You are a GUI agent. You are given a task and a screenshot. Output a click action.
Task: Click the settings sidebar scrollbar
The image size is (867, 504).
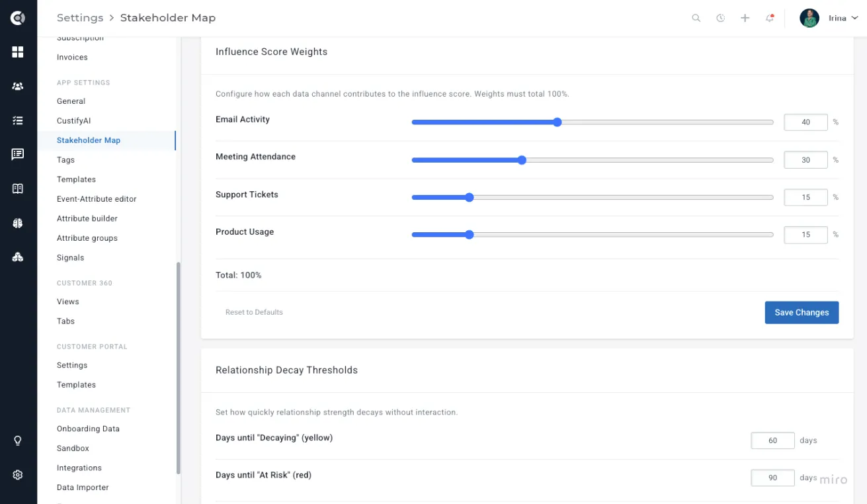tap(178, 368)
